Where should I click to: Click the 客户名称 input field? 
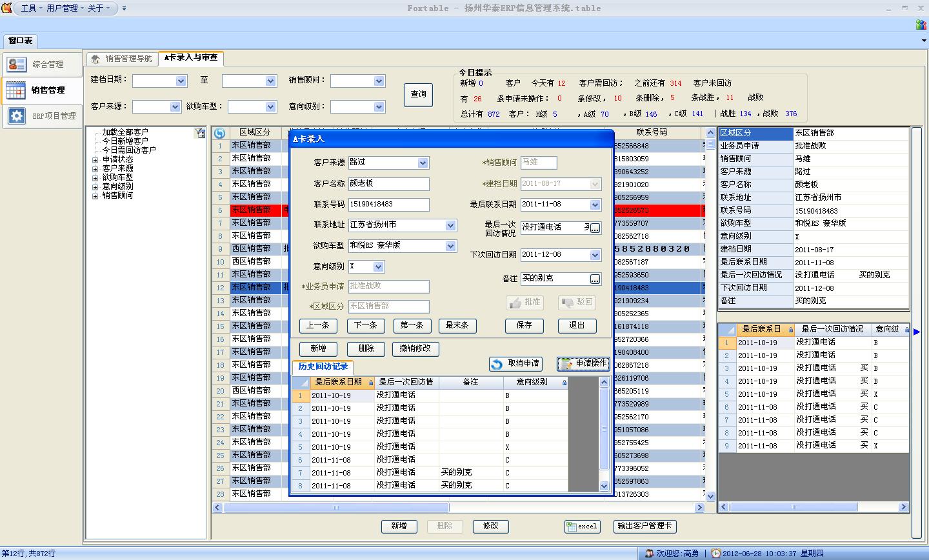(x=388, y=184)
